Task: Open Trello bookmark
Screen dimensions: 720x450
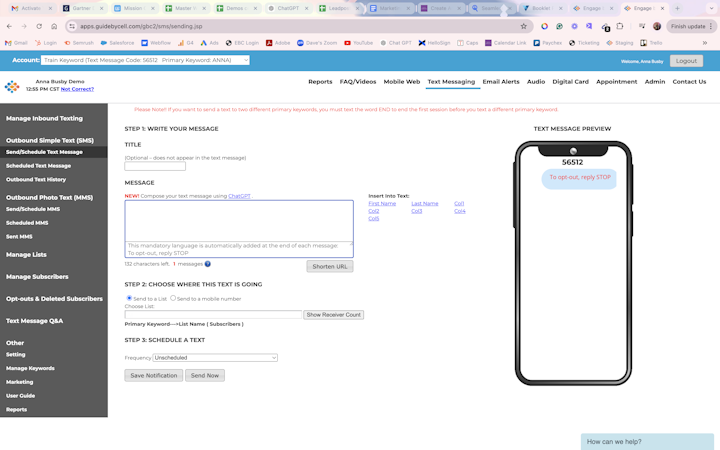Action: (651, 43)
